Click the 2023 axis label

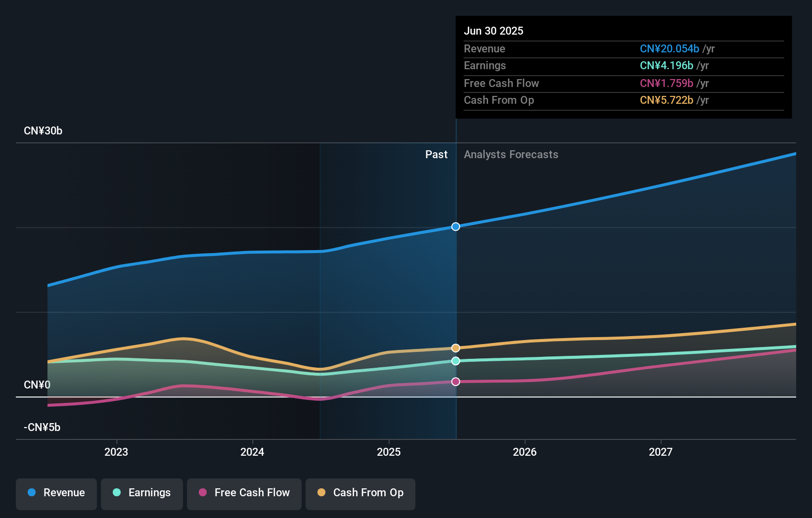[116, 451]
